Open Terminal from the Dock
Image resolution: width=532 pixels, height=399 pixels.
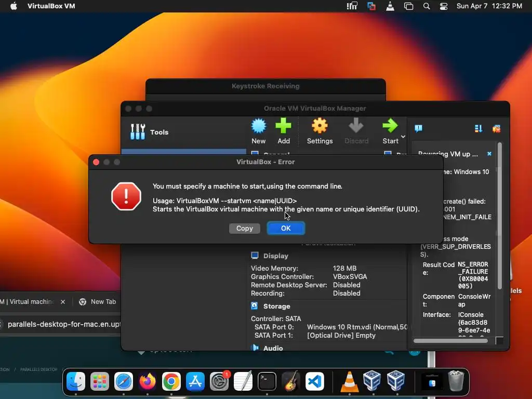tap(267, 381)
